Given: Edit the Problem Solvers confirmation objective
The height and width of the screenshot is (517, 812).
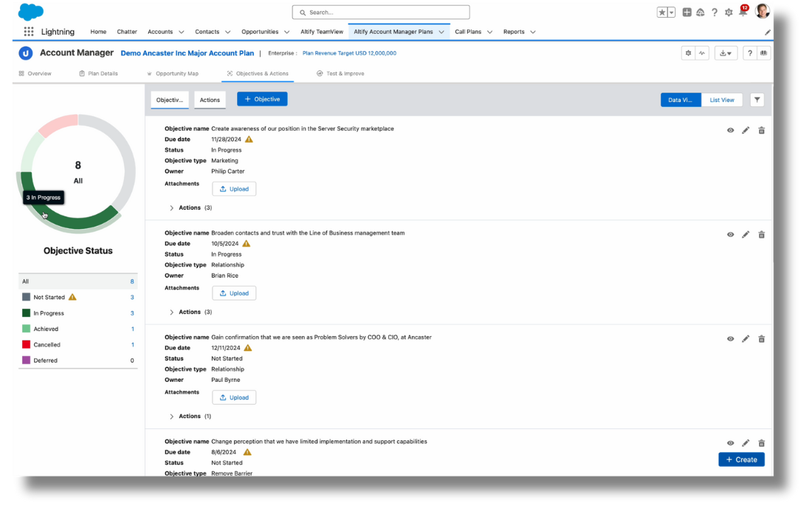Looking at the screenshot, I should tap(746, 339).
